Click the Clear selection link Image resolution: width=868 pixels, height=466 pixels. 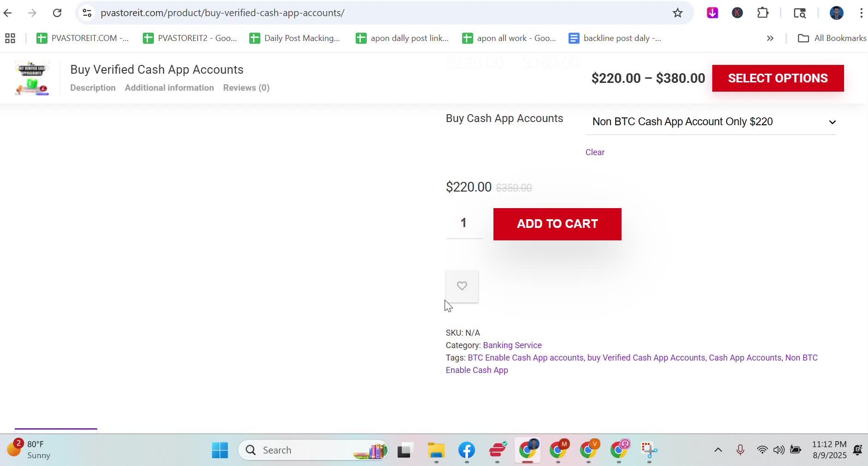click(594, 152)
